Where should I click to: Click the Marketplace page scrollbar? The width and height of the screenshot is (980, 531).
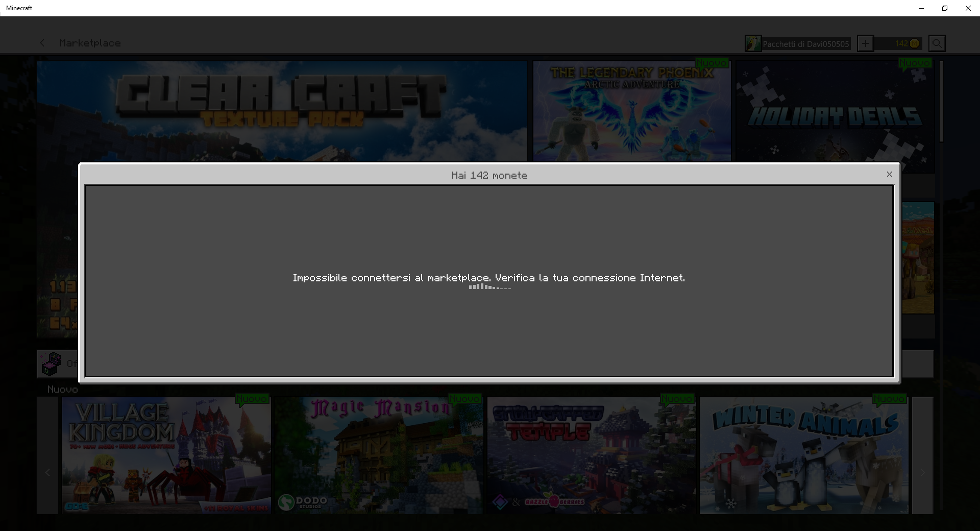point(941,102)
